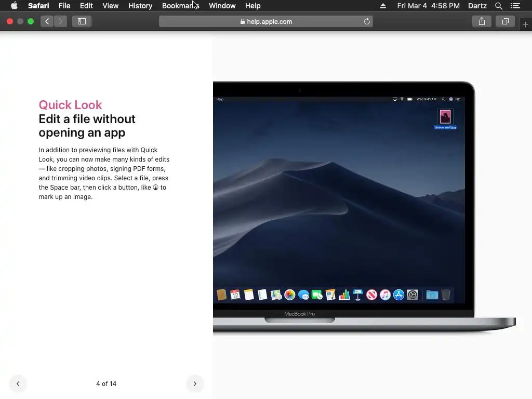Go to the next slide arrow
The width and height of the screenshot is (532, 399).
pyautogui.click(x=195, y=383)
